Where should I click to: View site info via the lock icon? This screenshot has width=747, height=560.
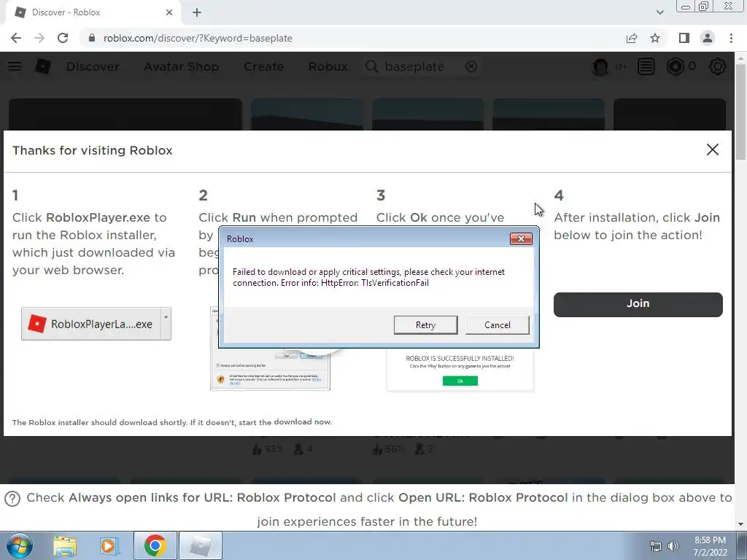tap(92, 38)
